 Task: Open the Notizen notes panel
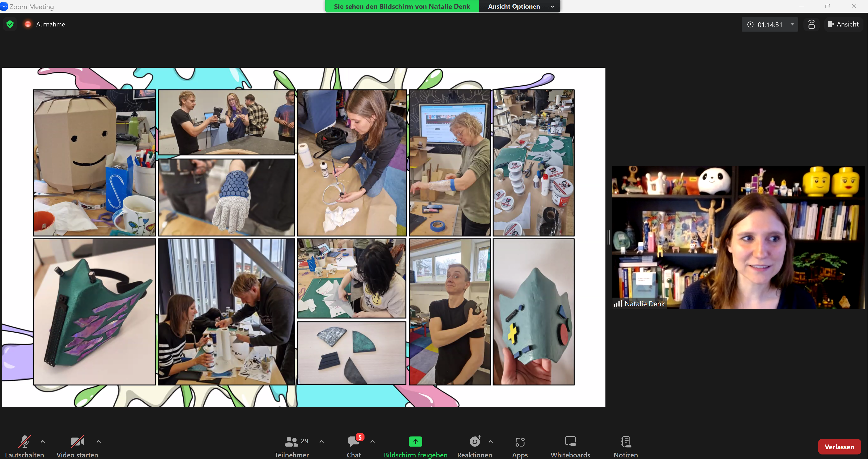tap(626, 447)
